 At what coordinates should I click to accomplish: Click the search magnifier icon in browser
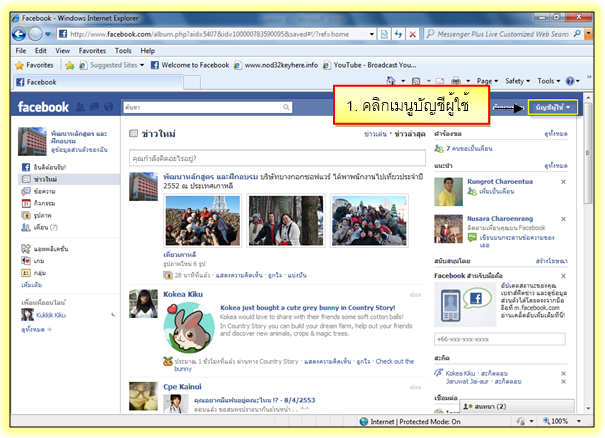[577, 34]
